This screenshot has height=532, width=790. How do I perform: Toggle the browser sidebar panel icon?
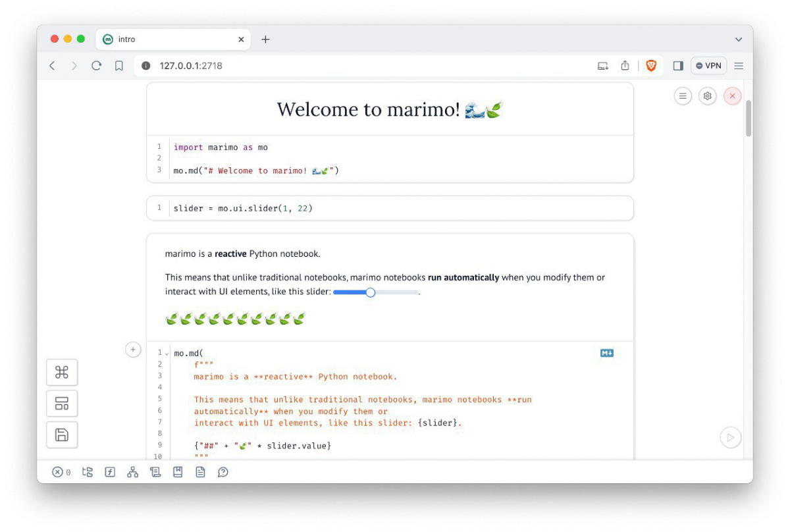[x=678, y=65]
